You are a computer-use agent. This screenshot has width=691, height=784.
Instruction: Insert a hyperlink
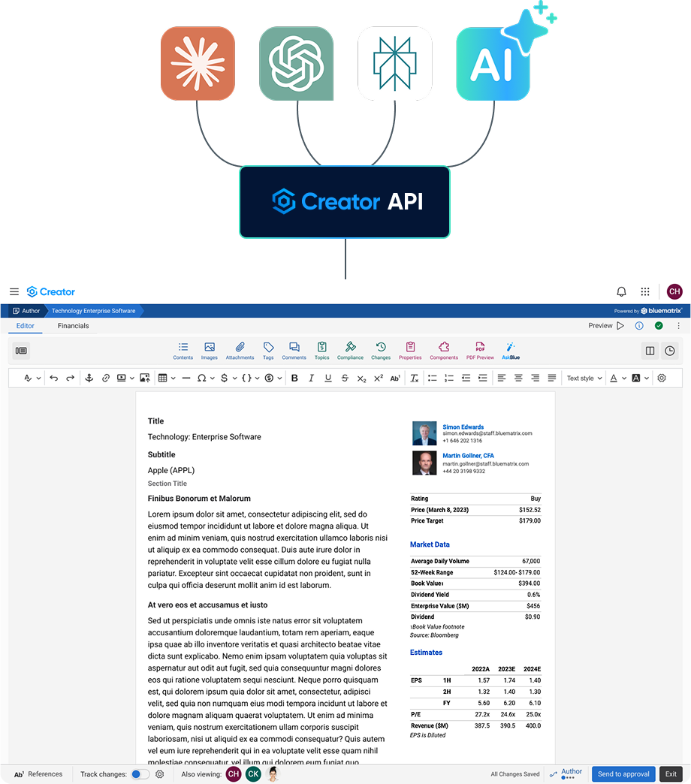tap(105, 378)
